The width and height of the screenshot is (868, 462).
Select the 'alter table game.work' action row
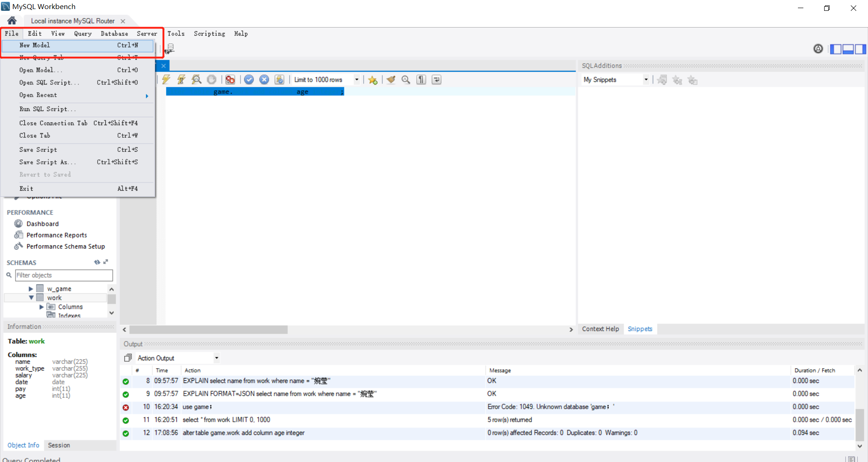tap(487, 433)
